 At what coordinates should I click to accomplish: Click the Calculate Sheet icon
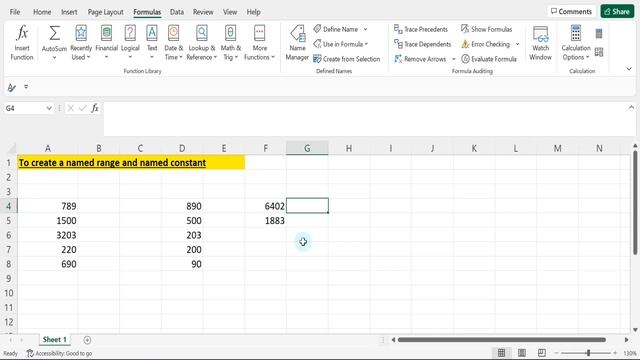click(599, 52)
